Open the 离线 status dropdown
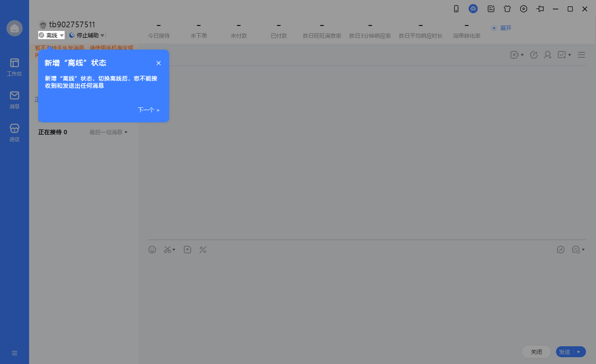Image resolution: width=596 pixels, height=364 pixels. [51, 35]
